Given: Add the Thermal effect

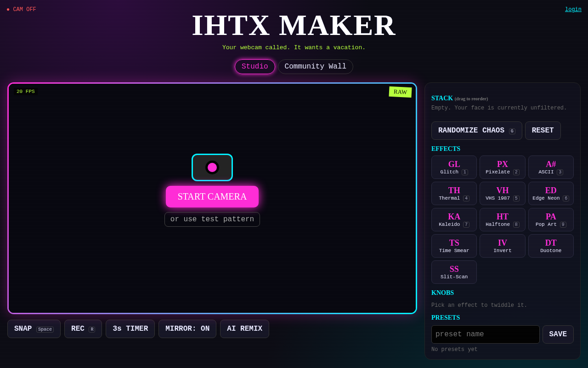Looking at the screenshot, I should pyautogui.click(x=454, y=193).
